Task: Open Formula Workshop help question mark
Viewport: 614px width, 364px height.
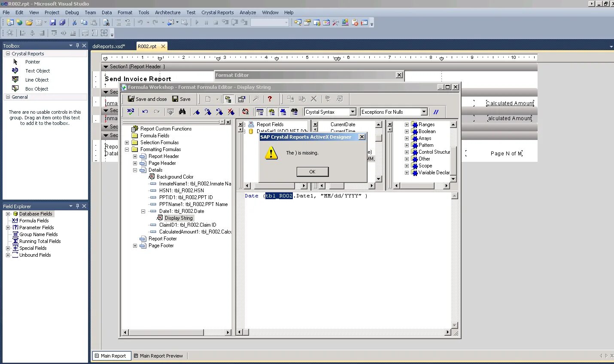Action: point(270,99)
